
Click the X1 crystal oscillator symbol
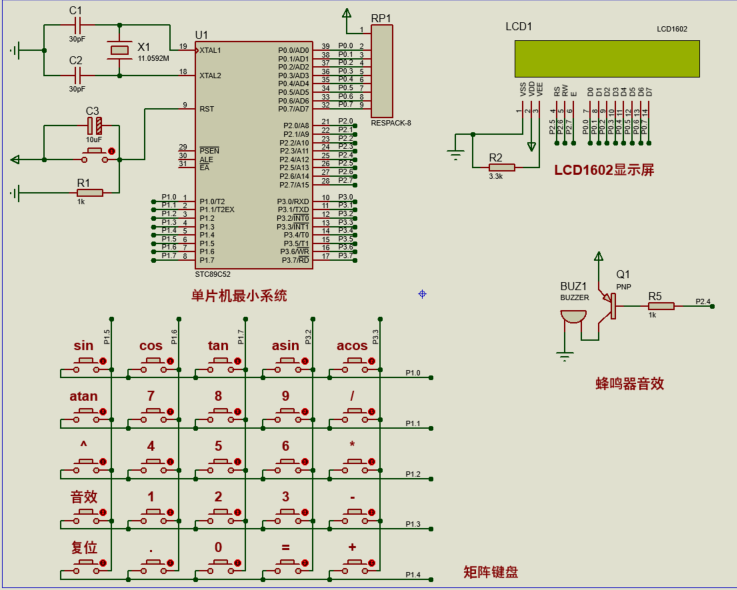tap(120, 50)
